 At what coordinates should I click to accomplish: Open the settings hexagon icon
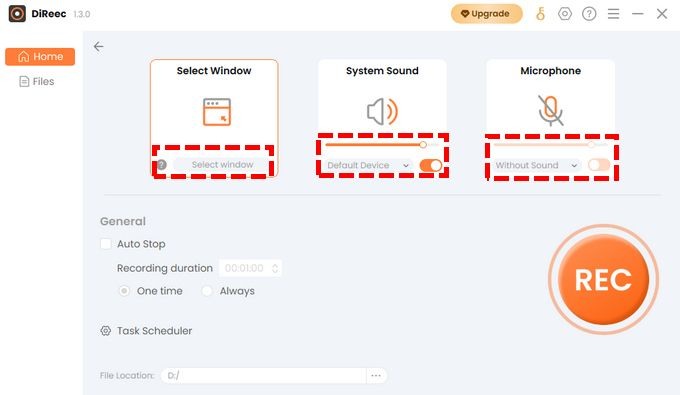click(565, 14)
